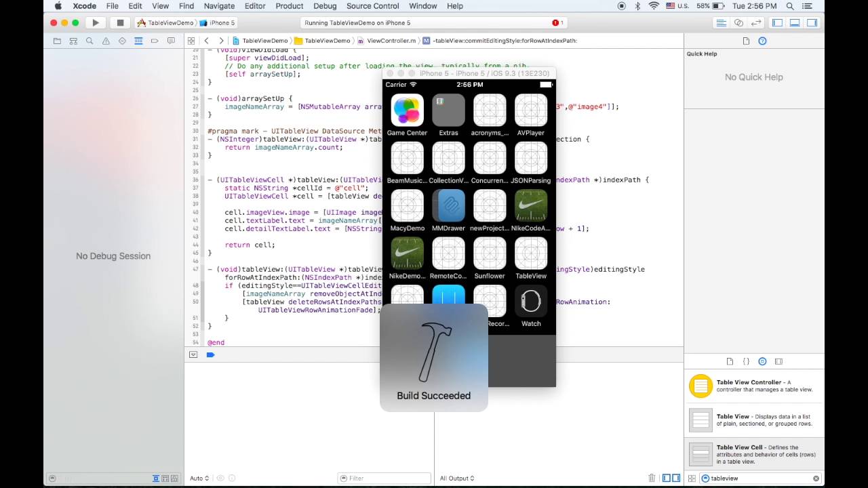Toggle breakpoints activation in debug bar

(210, 354)
